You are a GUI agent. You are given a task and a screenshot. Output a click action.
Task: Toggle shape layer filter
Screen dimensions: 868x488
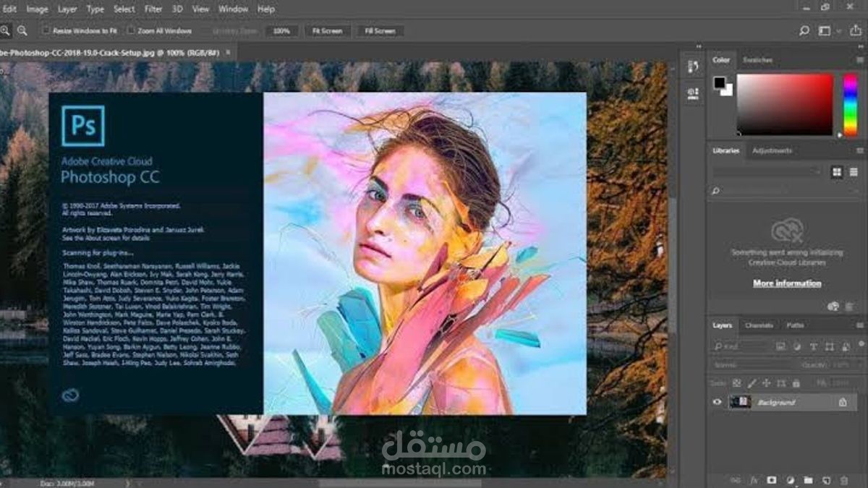pos(829,347)
